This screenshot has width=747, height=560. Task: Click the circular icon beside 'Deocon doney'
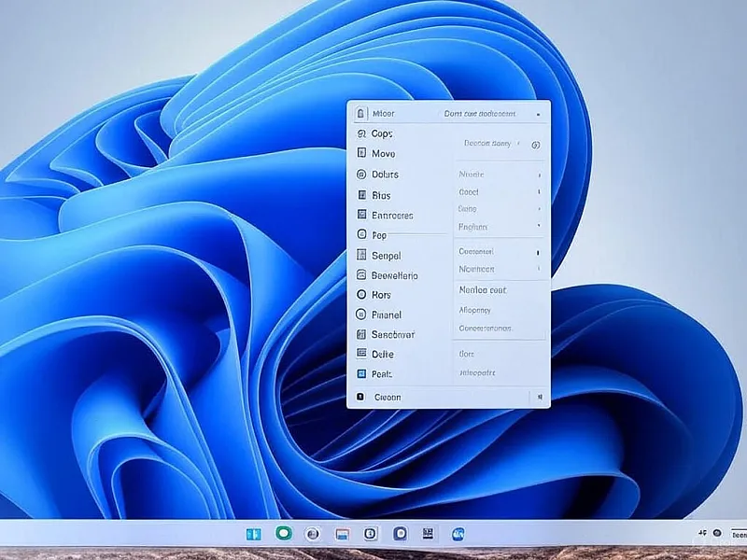[x=535, y=146]
